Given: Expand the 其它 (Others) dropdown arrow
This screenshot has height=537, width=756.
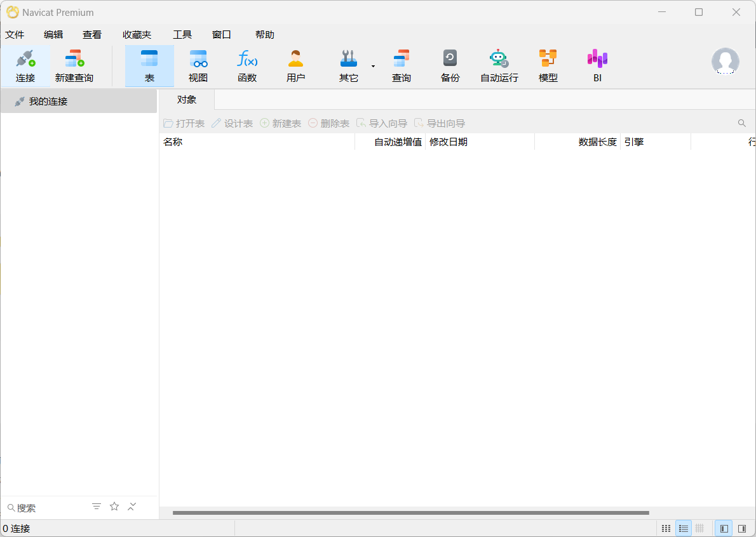Looking at the screenshot, I should click(373, 66).
